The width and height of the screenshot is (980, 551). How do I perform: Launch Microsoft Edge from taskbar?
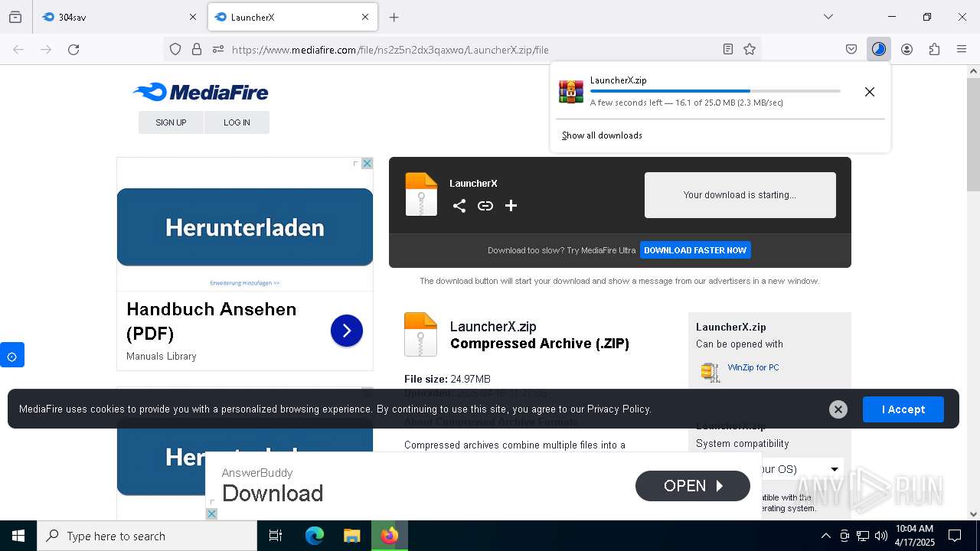pyautogui.click(x=315, y=536)
